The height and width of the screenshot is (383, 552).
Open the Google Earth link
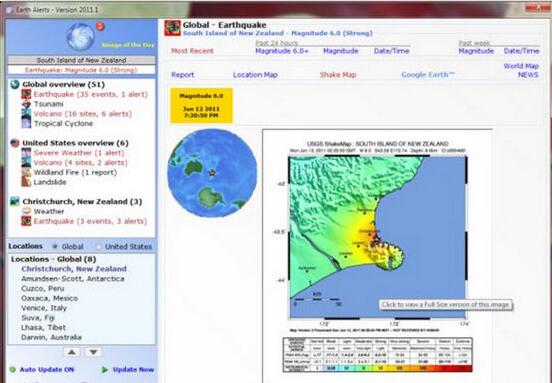click(428, 75)
